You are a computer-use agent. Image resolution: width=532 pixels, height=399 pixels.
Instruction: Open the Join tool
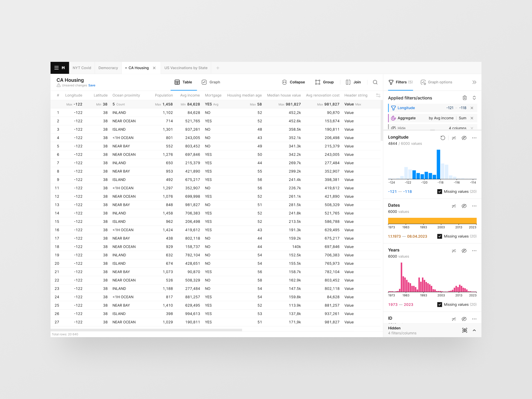click(x=353, y=82)
